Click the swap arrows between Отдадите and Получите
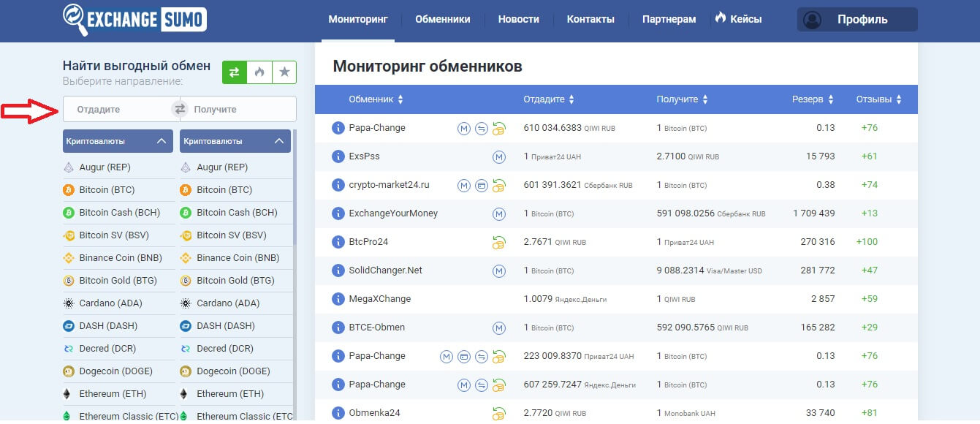 (179, 109)
